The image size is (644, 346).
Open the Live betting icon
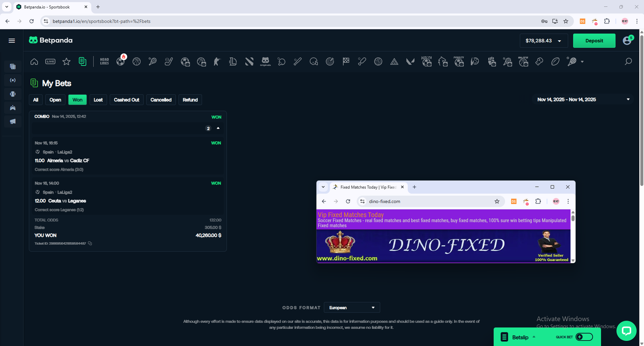(x=50, y=62)
